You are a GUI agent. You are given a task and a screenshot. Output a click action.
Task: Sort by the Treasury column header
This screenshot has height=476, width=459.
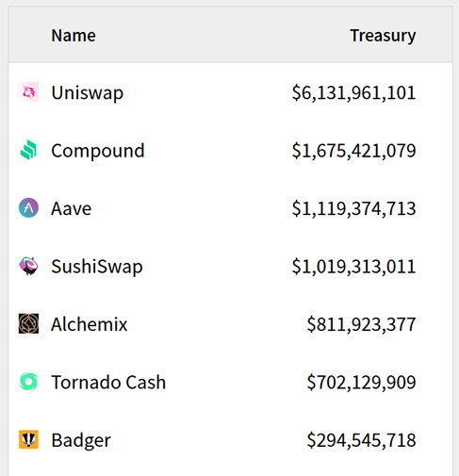point(383,36)
